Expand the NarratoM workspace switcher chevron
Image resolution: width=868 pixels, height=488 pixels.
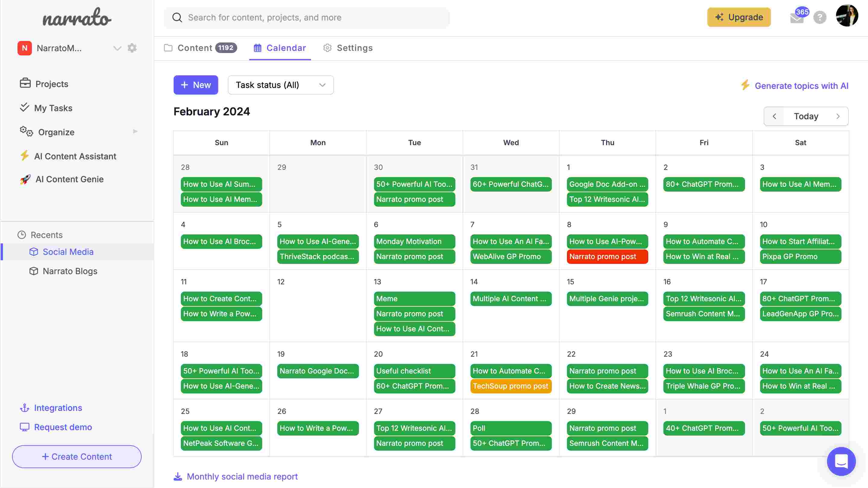(117, 48)
